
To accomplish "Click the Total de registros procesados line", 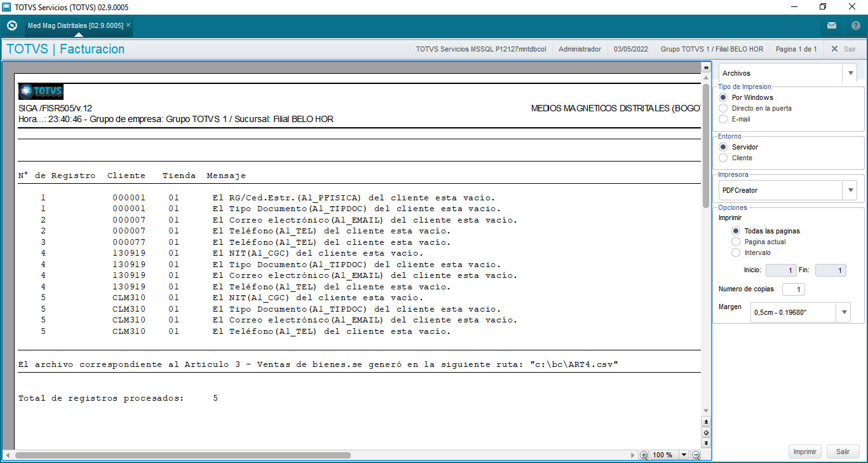I will pos(118,398).
